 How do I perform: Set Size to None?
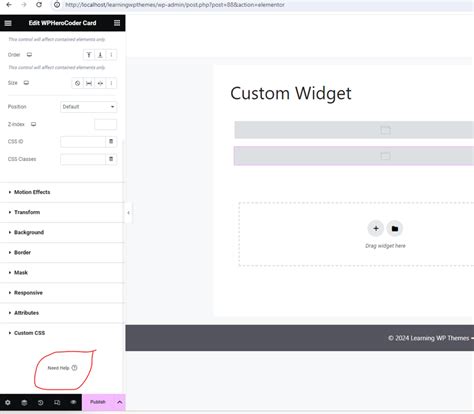[x=77, y=83]
